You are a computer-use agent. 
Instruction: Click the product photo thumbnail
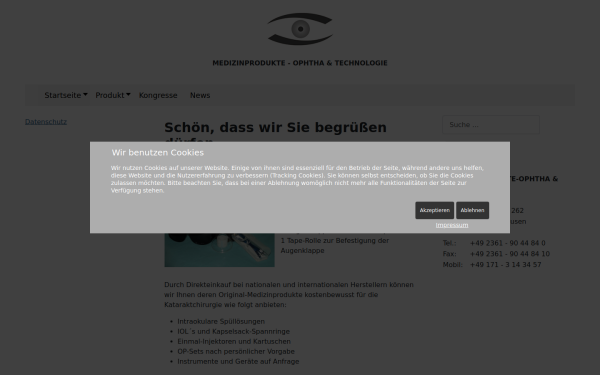(219, 250)
